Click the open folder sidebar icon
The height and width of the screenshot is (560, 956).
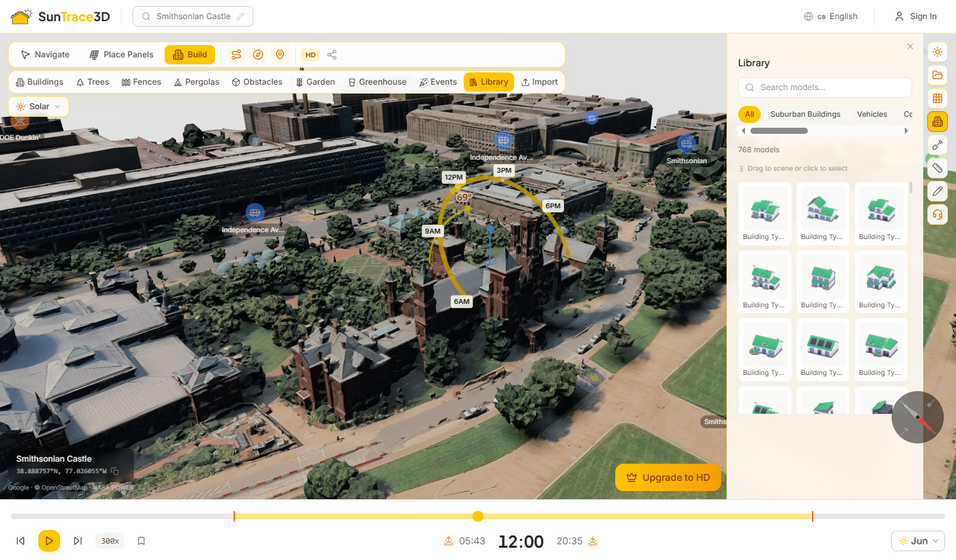coord(938,75)
